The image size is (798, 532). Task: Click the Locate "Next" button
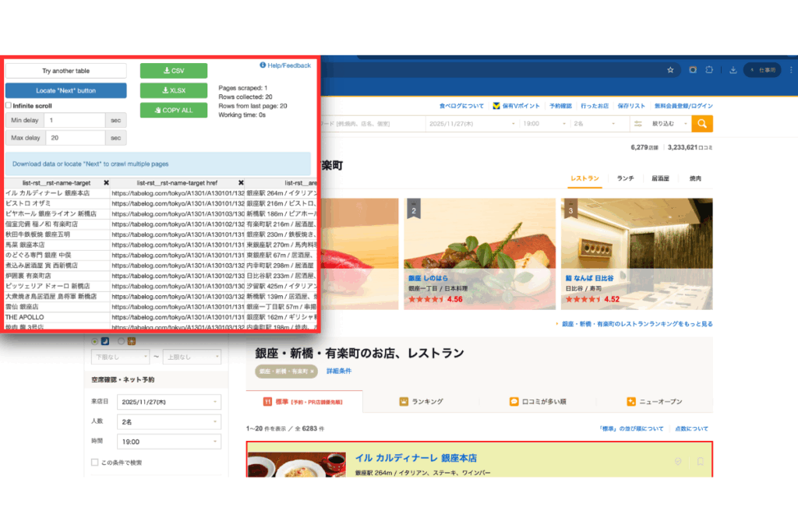coord(65,90)
